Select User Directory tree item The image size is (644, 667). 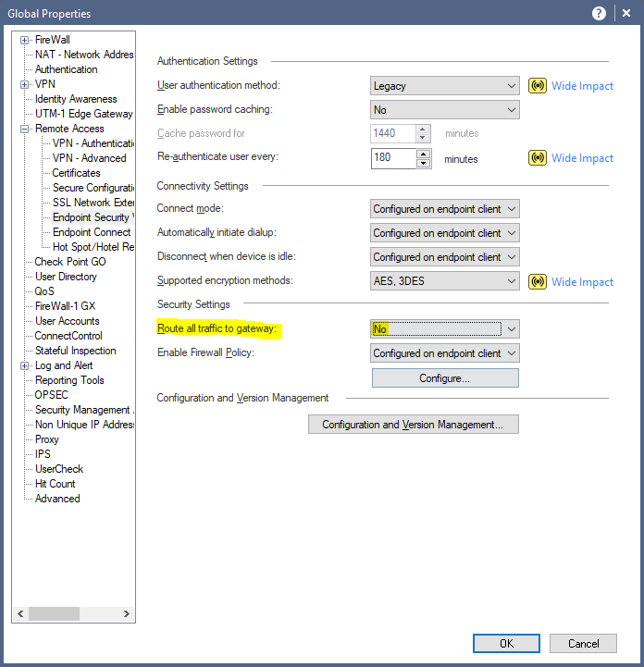[x=66, y=277]
